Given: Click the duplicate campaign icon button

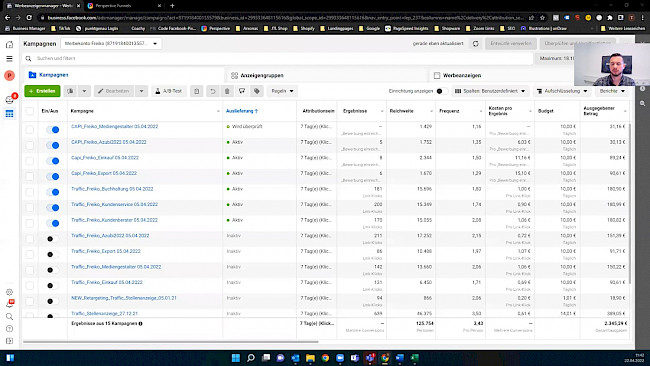Looking at the screenshot, I should click(70, 91).
